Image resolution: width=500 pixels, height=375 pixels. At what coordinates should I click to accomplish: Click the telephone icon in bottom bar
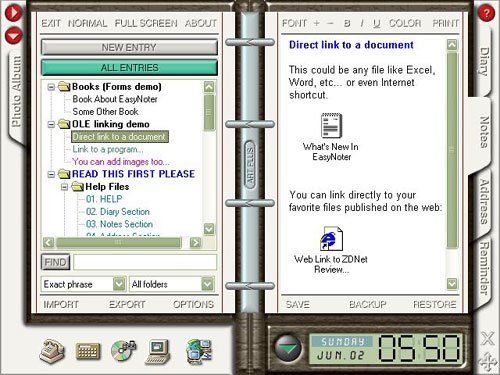click(52, 351)
